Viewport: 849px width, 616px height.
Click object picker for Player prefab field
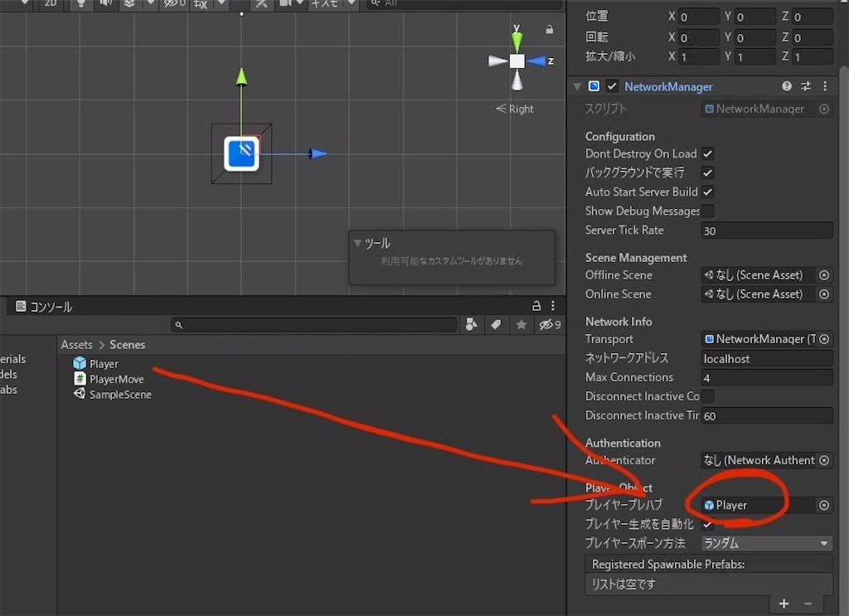click(x=824, y=505)
